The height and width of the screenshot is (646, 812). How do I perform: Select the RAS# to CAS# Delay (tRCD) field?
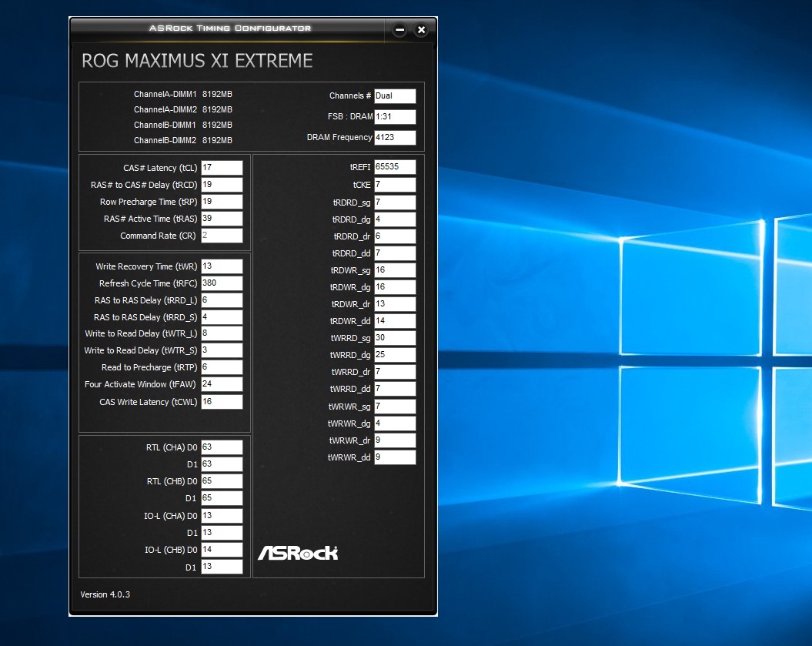222,185
